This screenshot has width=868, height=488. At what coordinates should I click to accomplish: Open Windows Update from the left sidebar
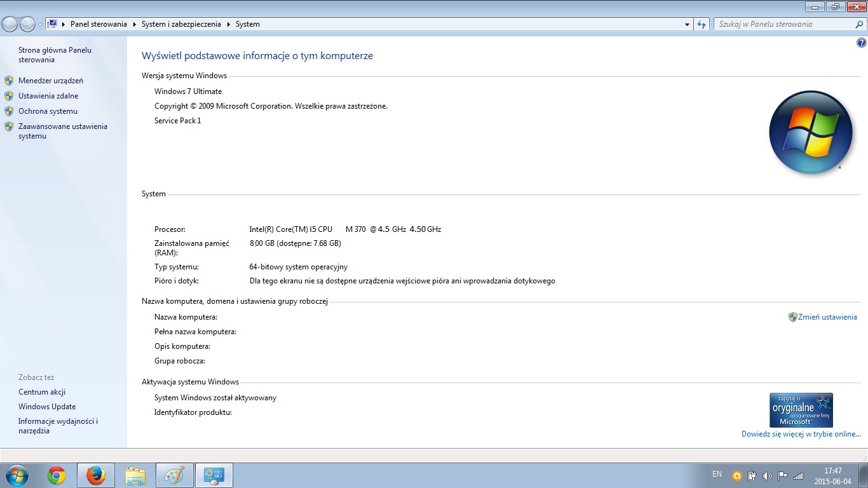click(x=46, y=406)
